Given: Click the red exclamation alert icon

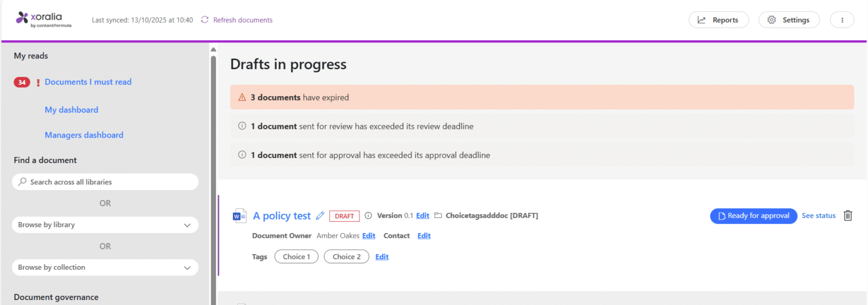Looking at the screenshot, I should click(x=38, y=83).
